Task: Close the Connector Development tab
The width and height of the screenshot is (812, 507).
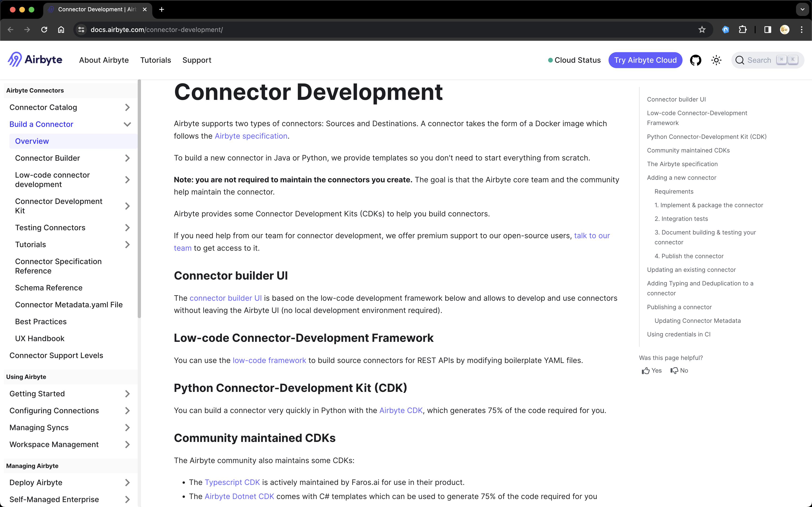Action: click(x=145, y=9)
